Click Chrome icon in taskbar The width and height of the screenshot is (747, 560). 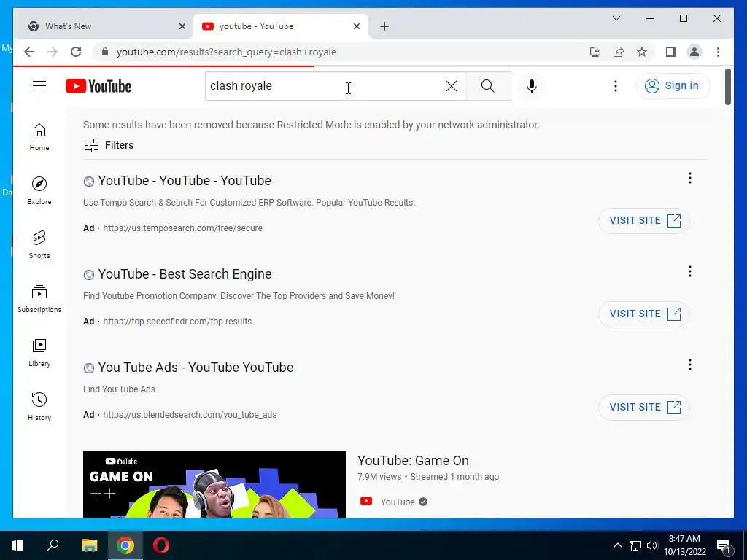(x=125, y=545)
